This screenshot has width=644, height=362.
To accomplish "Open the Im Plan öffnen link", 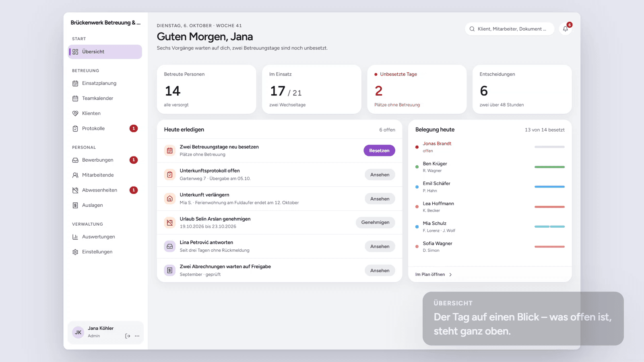I will 433,274.
